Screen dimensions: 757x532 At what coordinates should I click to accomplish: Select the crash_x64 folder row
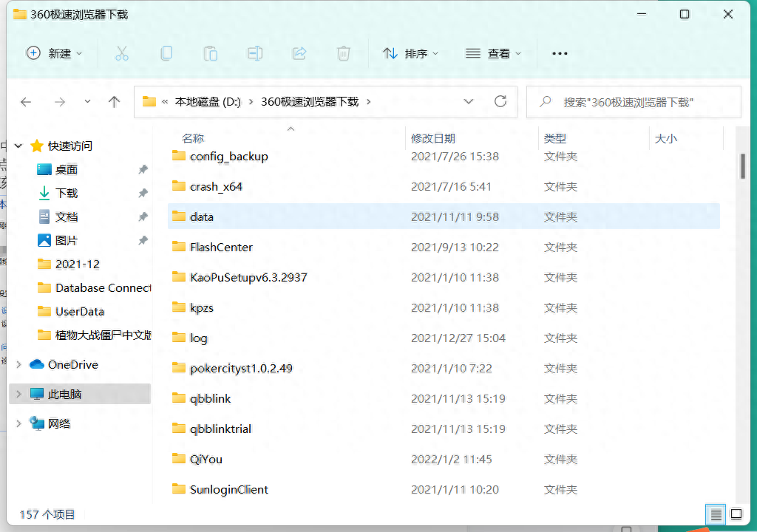[444, 186]
